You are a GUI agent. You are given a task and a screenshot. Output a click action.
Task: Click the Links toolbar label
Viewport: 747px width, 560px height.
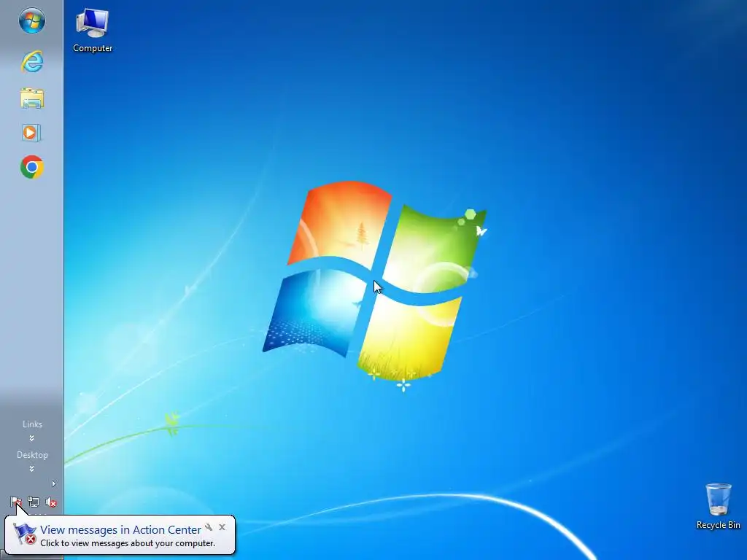pyautogui.click(x=32, y=424)
